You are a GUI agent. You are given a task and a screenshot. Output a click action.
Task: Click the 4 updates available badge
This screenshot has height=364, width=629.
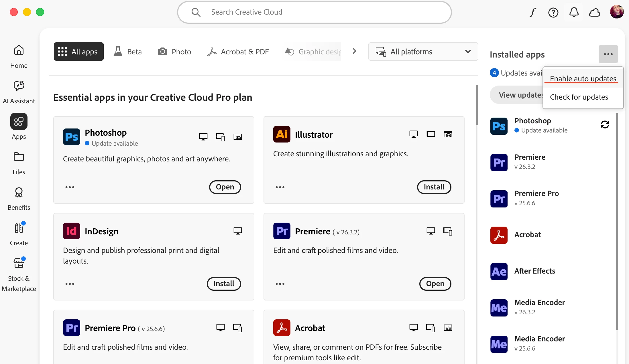pos(494,73)
